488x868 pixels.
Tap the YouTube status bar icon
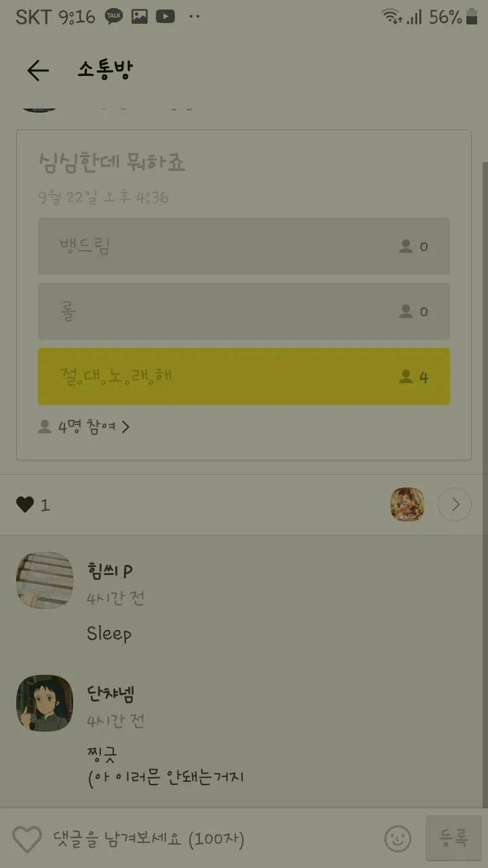click(165, 18)
